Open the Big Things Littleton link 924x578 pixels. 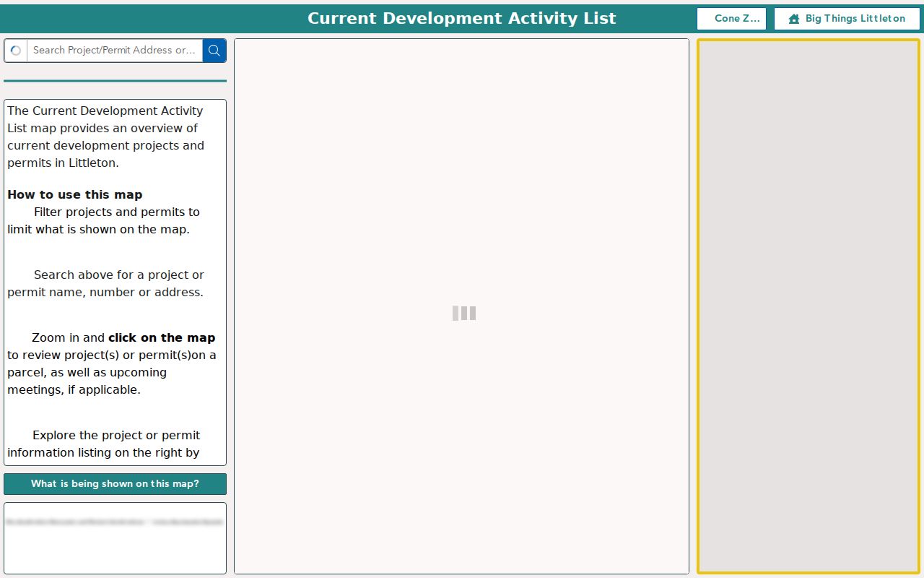[847, 19]
